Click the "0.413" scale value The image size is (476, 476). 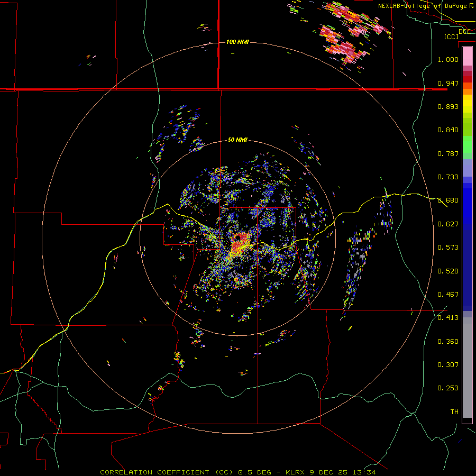click(448, 318)
